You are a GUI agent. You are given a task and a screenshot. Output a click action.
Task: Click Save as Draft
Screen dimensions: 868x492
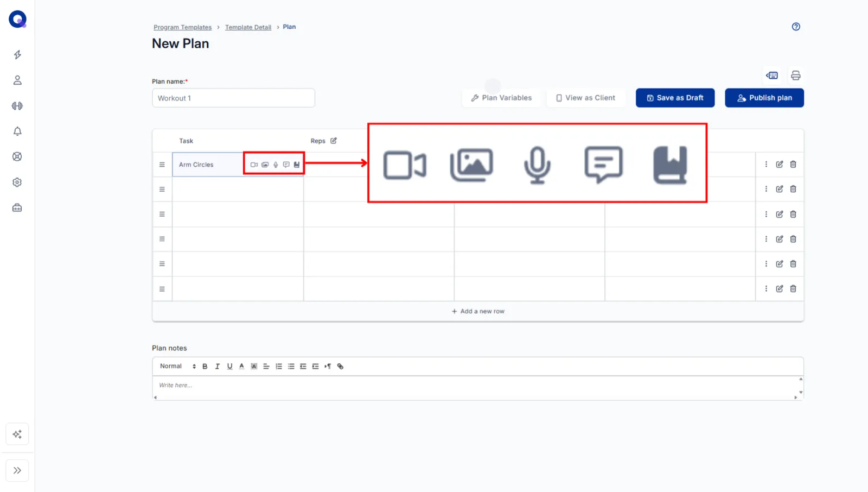(x=675, y=98)
